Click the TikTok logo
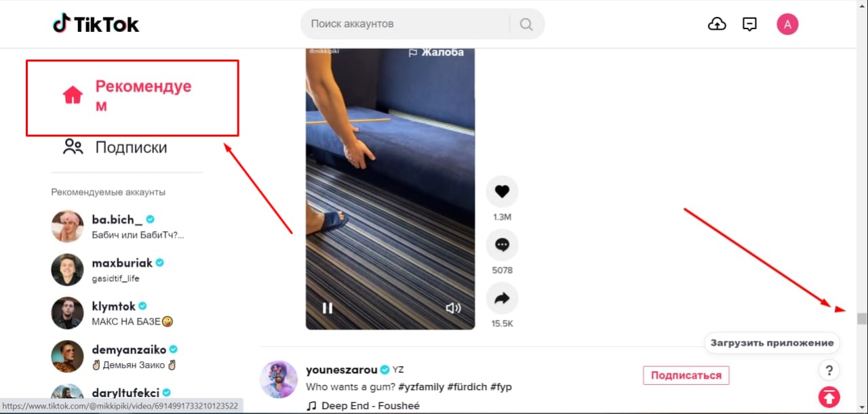The height and width of the screenshot is (414, 868). pos(96,24)
